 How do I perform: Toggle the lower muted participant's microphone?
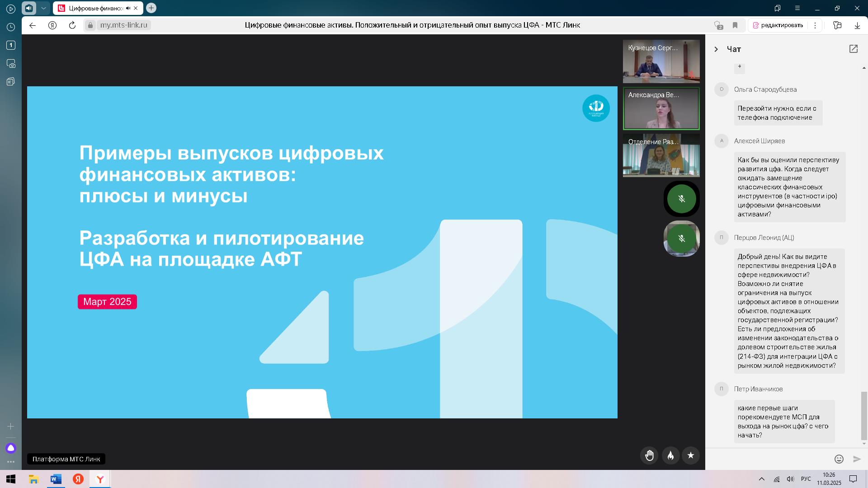coord(681,239)
